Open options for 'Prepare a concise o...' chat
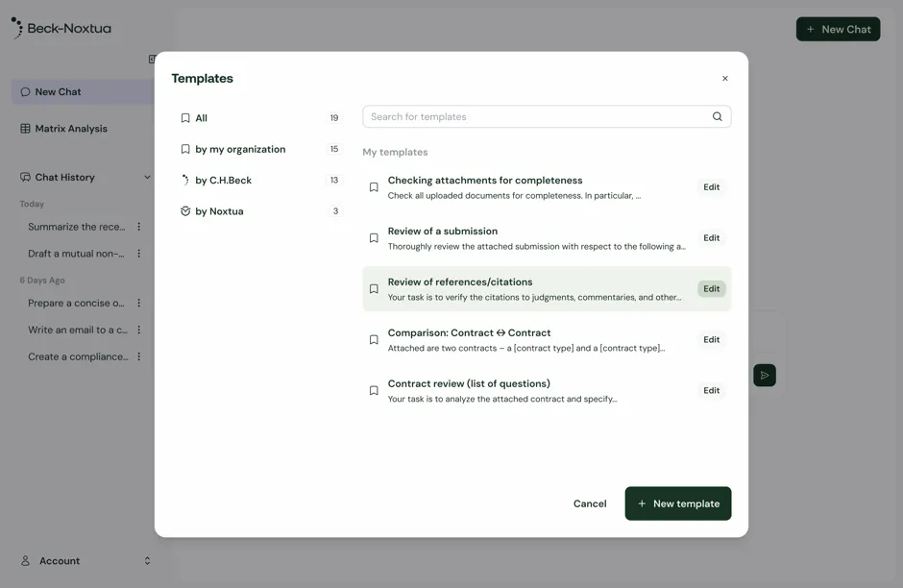This screenshot has width=903, height=588. click(138, 303)
